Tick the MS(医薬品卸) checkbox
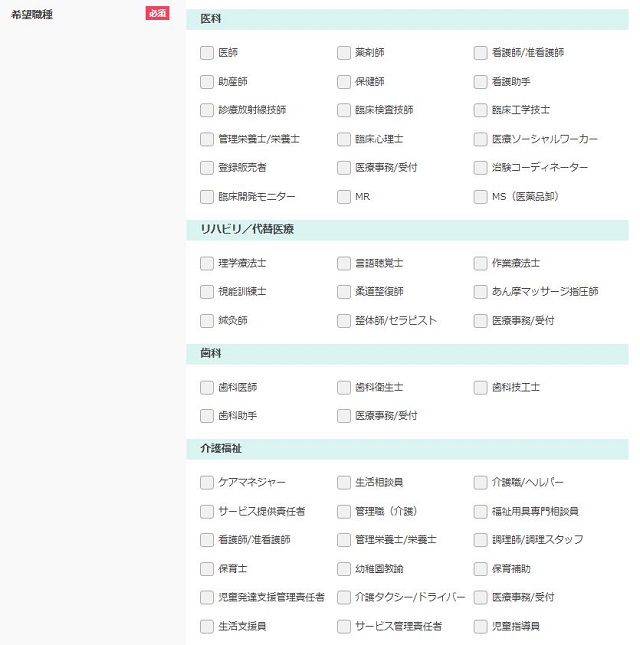The image size is (640, 645). (x=480, y=197)
